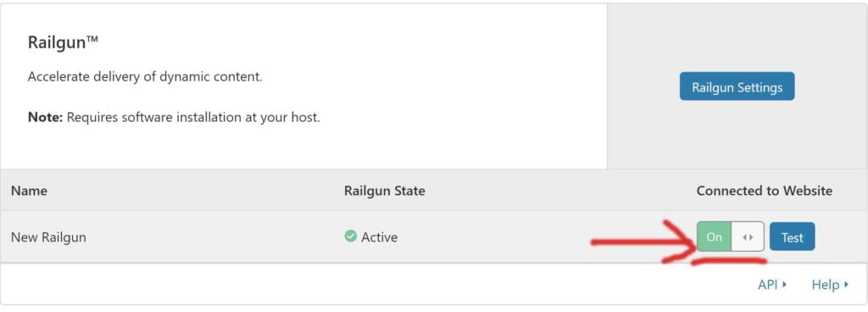Toggle off the green On switch
The width and height of the screenshot is (868, 312).
(714, 237)
